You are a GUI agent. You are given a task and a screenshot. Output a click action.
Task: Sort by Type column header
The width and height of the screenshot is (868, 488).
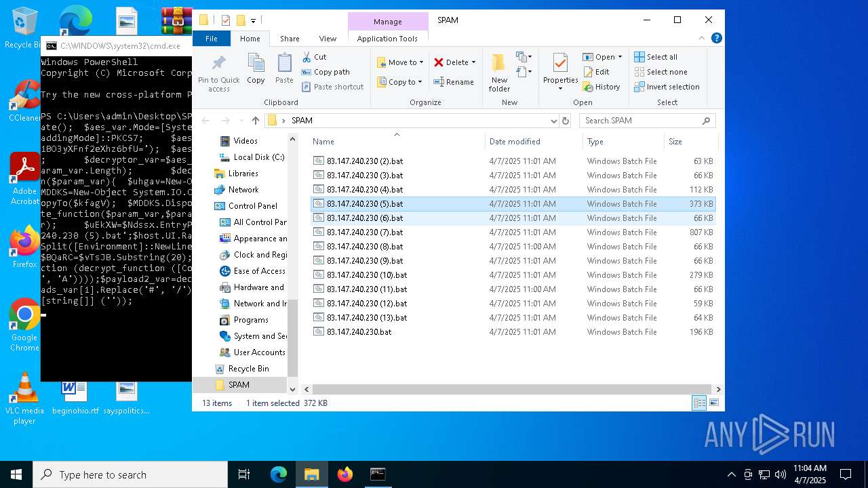pyautogui.click(x=623, y=142)
